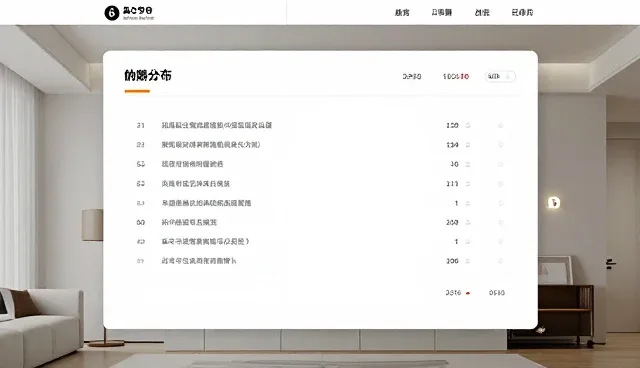The width and height of the screenshot is (640, 368).
Task: Click the partly red text link in card header
Action: pos(456,76)
